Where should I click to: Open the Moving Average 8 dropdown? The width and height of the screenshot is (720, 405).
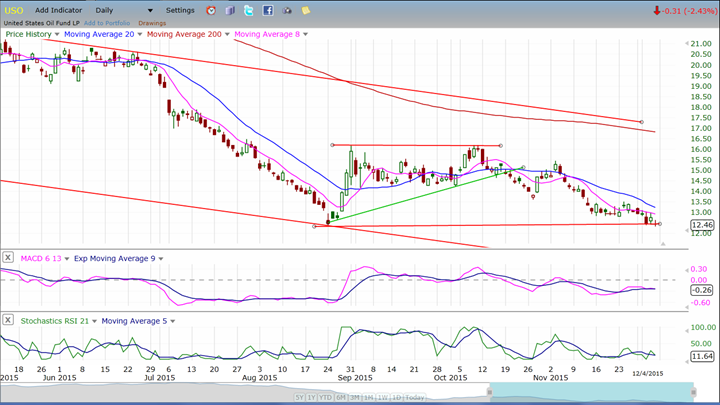[x=307, y=34]
